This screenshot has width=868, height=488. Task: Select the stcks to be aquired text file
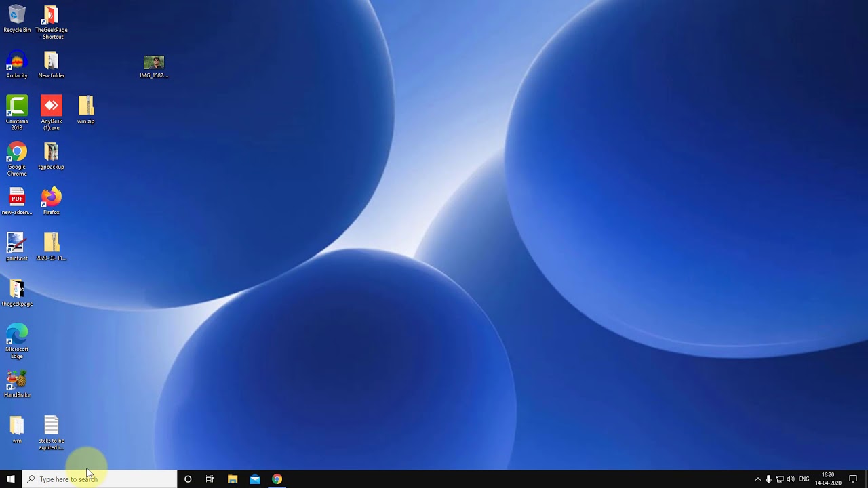tap(52, 433)
